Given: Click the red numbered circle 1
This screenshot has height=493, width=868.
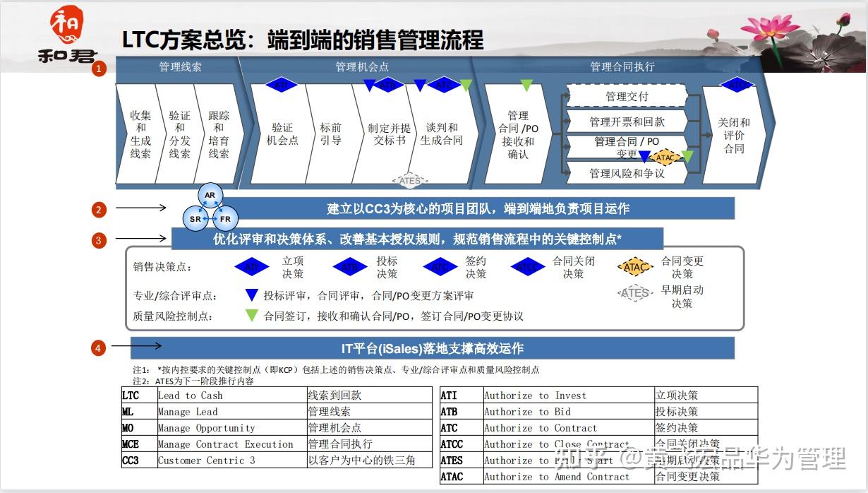Looking at the screenshot, I should click(x=100, y=69).
